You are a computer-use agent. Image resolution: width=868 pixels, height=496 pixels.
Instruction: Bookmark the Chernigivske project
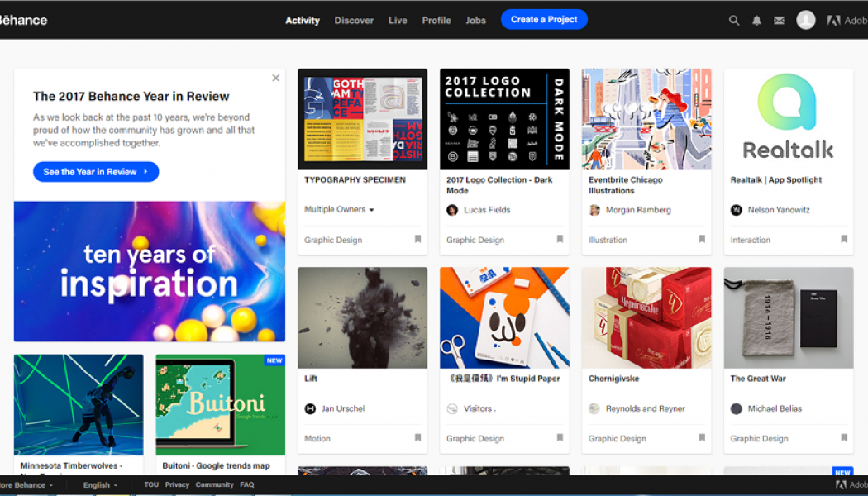[x=702, y=438]
